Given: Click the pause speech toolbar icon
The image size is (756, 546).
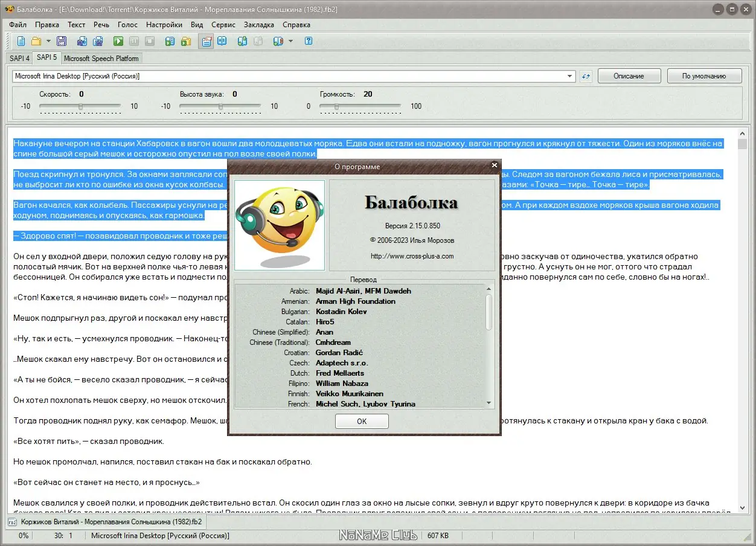Looking at the screenshot, I should [x=133, y=41].
